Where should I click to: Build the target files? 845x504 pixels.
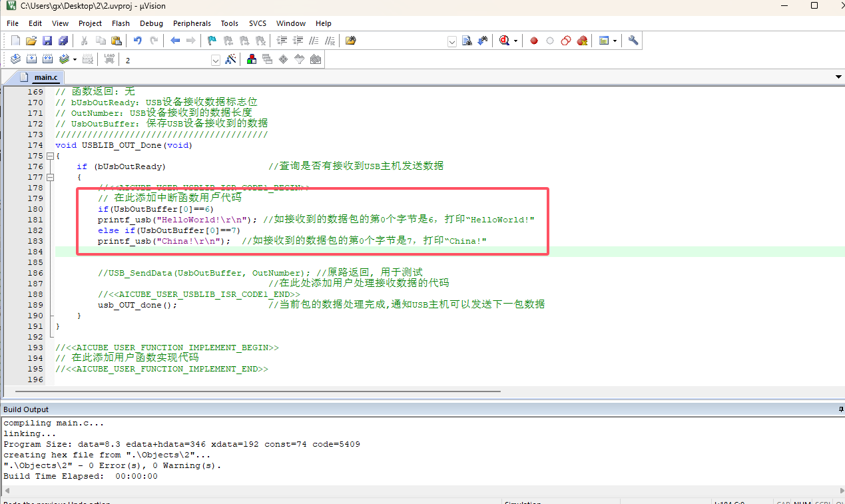[x=31, y=59]
